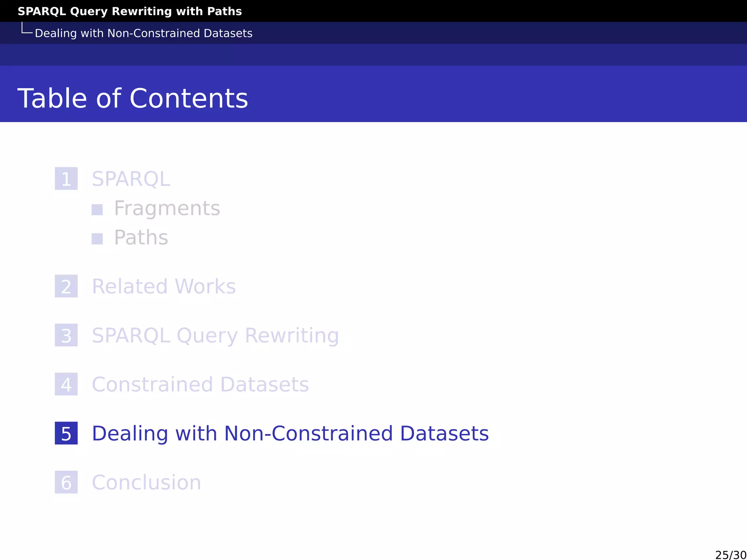This screenshot has width=747, height=560.
Task: Click the 'Table of Contents' slide title
Action: 133,98
